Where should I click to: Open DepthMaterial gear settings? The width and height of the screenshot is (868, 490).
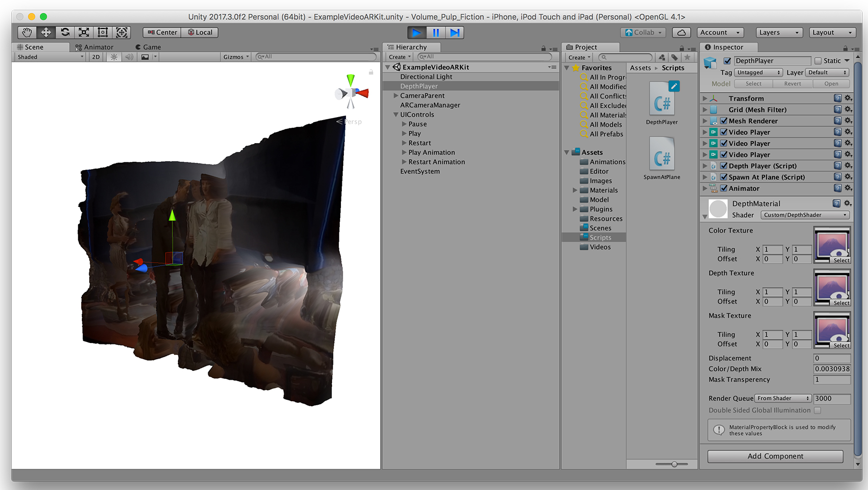tap(847, 203)
